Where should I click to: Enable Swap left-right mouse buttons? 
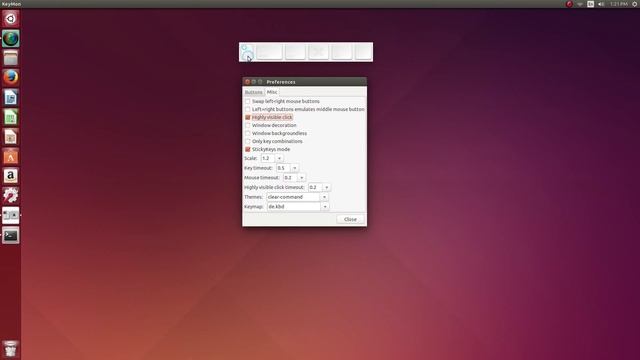[247, 101]
